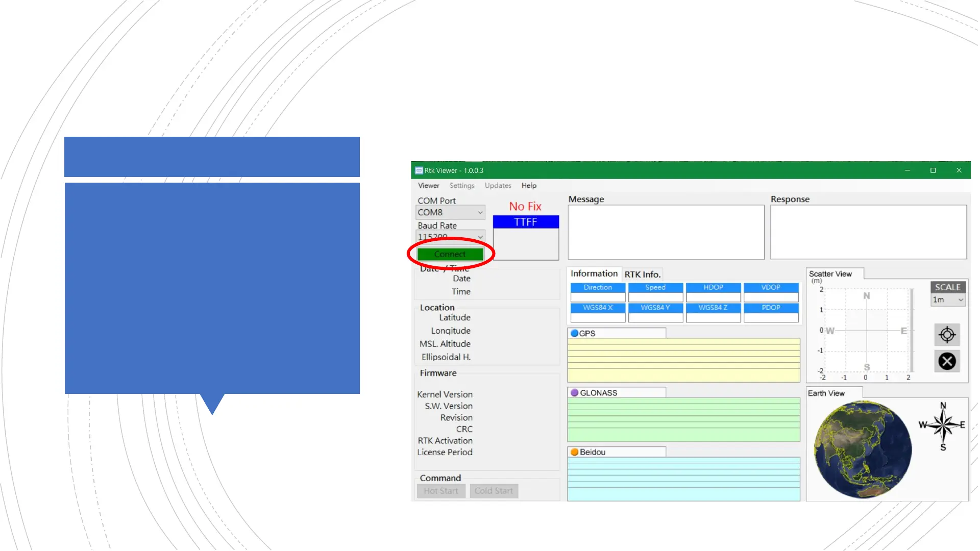
Task: Click inside the Response text box
Action: click(868, 232)
